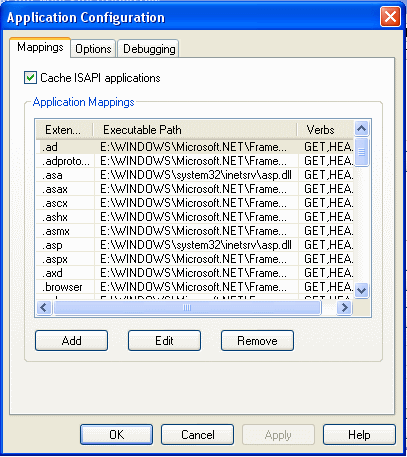Click the horizontal scroll right arrow
The image size is (407, 457).
[345, 307]
